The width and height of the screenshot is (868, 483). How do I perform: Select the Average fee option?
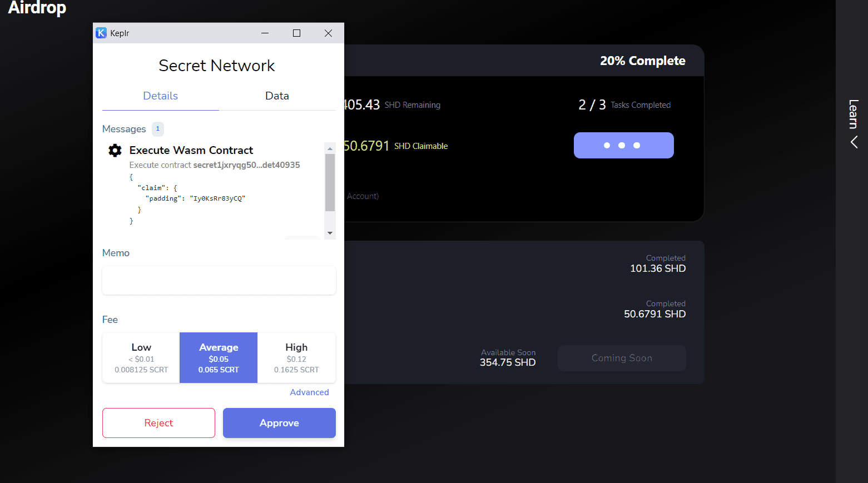[219, 358]
